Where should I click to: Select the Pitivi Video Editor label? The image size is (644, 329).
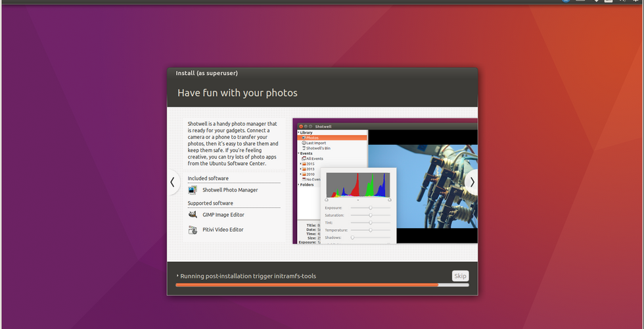(x=223, y=230)
